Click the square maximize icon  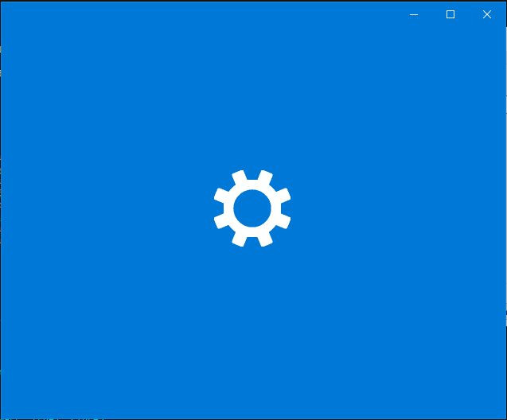coord(450,14)
